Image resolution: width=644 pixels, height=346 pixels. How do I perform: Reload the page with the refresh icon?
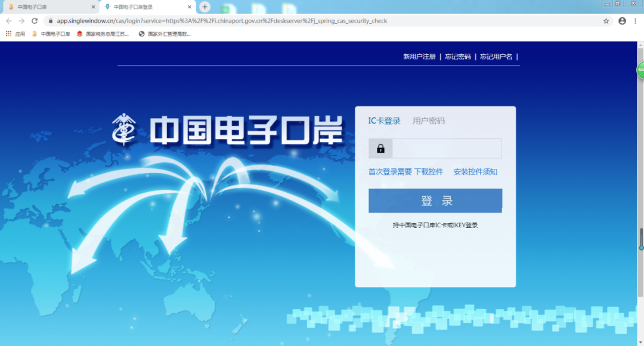click(35, 21)
